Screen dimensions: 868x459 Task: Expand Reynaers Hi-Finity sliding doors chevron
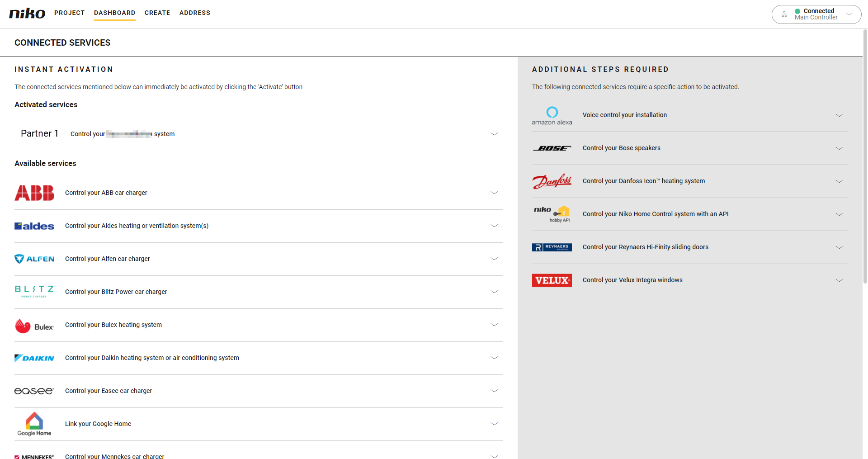click(x=839, y=247)
